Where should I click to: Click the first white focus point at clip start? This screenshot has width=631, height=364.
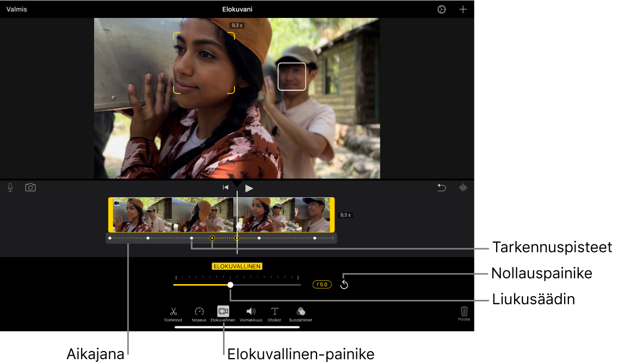tap(110, 239)
